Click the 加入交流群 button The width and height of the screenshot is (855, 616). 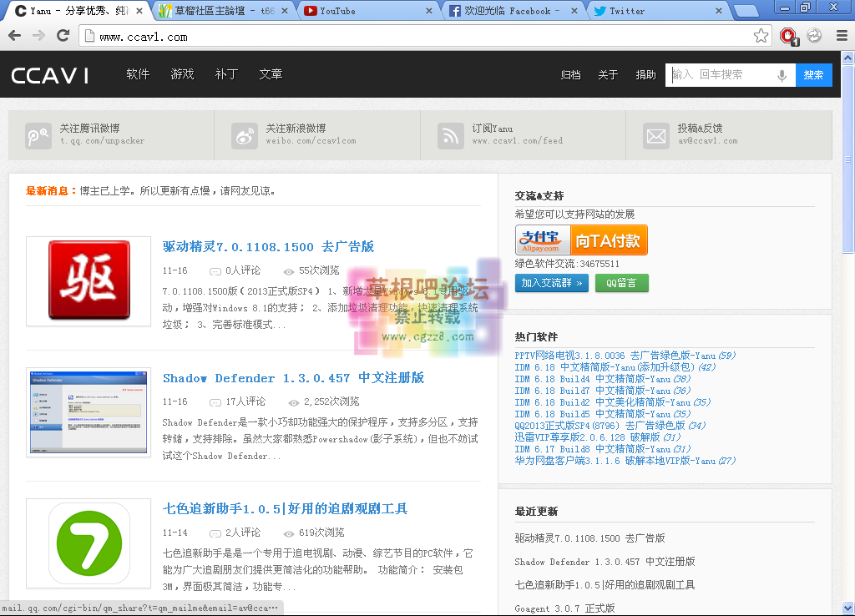click(x=551, y=283)
